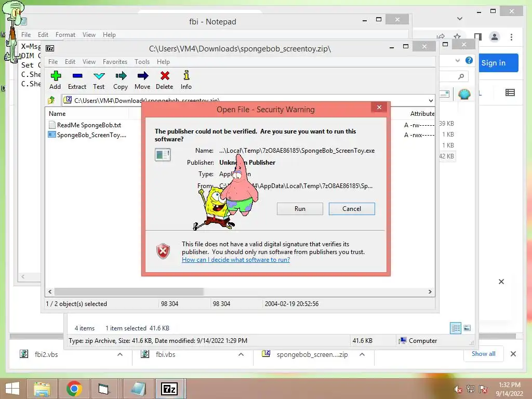The image size is (532, 399).
Task: Cancel the security warning dialog
Action: [352, 209]
